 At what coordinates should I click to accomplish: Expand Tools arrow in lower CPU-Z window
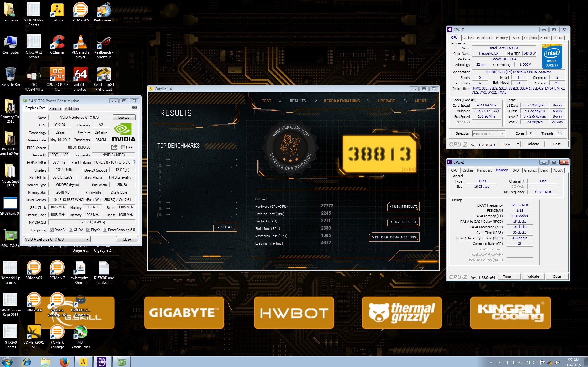518,276
